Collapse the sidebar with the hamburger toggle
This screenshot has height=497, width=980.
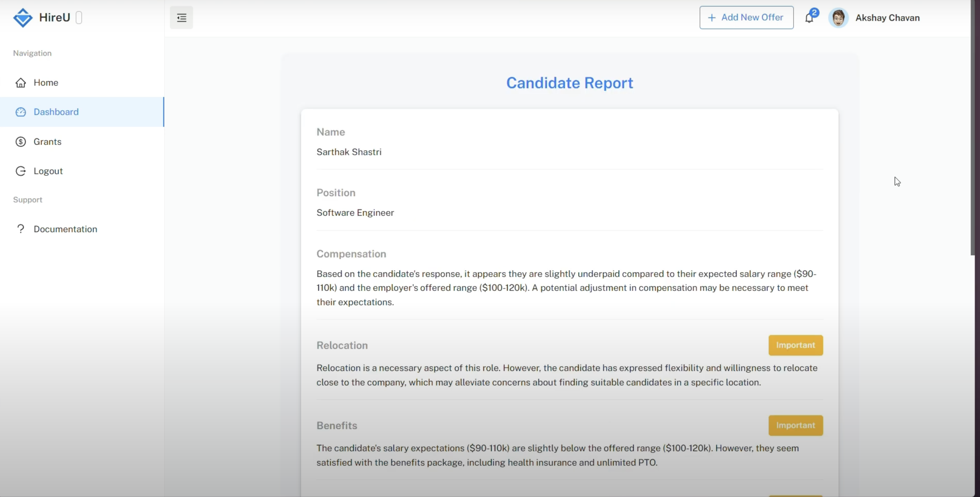[x=181, y=17]
